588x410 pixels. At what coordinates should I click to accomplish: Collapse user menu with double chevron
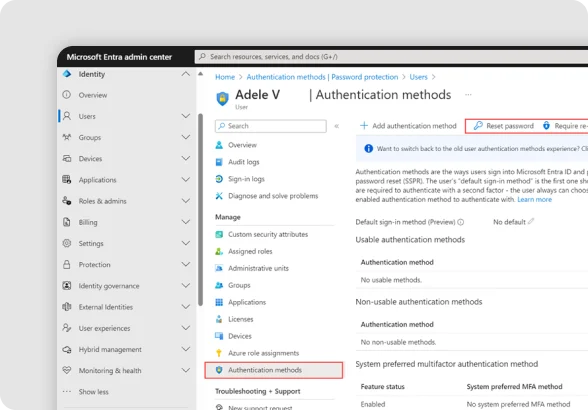[x=337, y=126]
